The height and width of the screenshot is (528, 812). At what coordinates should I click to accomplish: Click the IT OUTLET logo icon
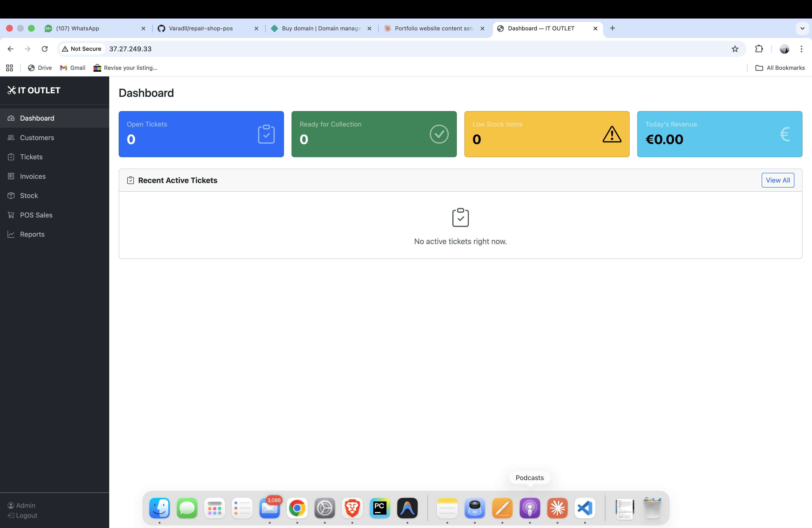pos(12,90)
